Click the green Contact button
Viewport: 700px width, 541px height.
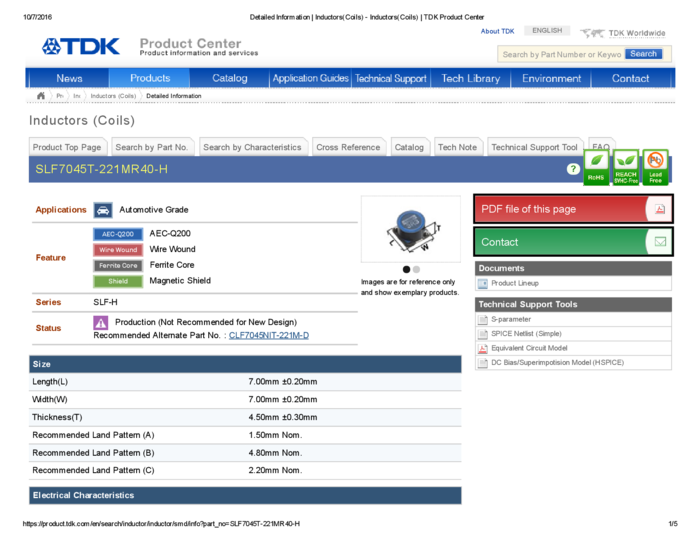tap(573, 242)
